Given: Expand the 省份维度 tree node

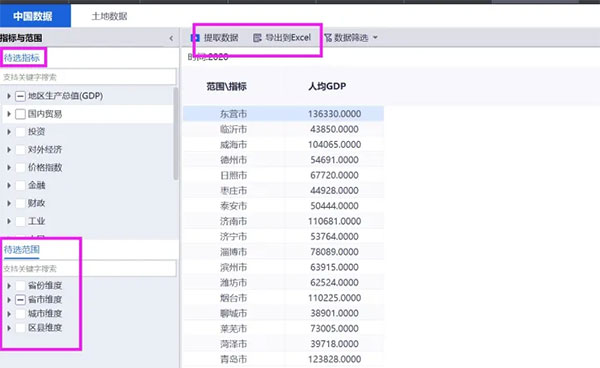Looking at the screenshot, I should pyautogui.click(x=9, y=286).
